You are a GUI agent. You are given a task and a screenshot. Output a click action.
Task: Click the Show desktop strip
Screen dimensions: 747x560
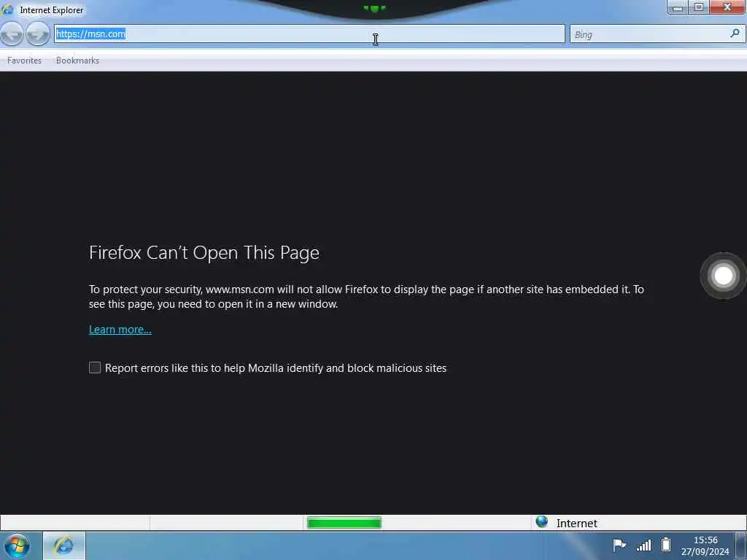(x=741, y=545)
